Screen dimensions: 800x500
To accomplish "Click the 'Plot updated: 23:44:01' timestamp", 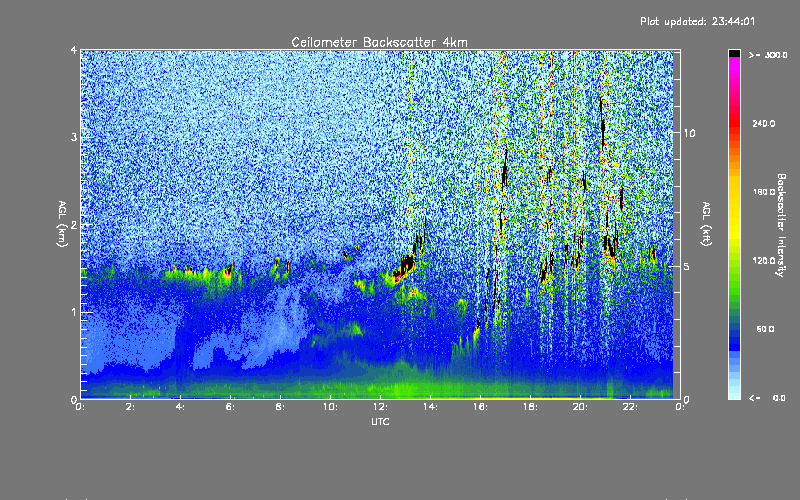I will [x=697, y=21].
